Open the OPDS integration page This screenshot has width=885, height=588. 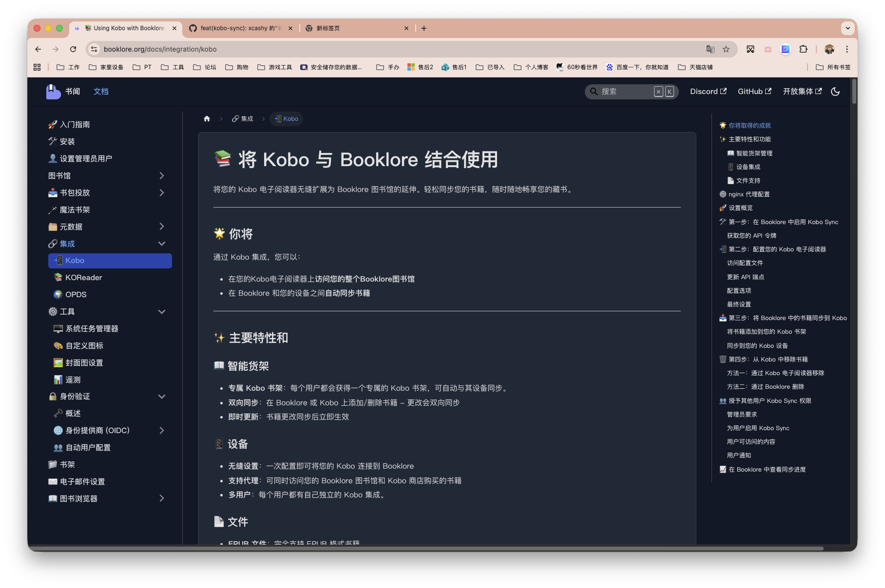(76, 294)
